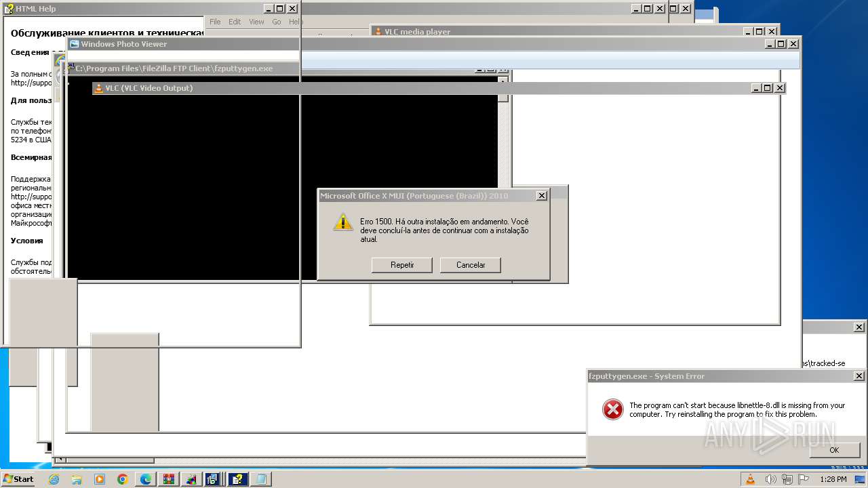This screenshot has width=868, height=488.
Task: Click the VLC media player title bar cone icon
Action: tap(378, 32)
